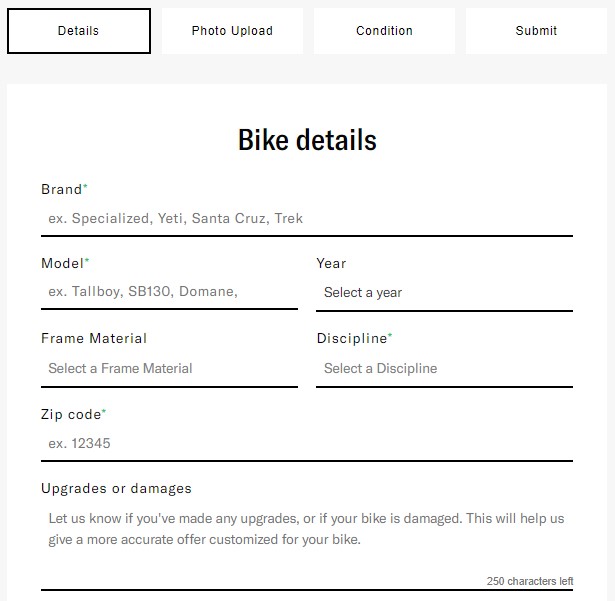
Task: Click the 'Year' field label
Action: [331, 263]
